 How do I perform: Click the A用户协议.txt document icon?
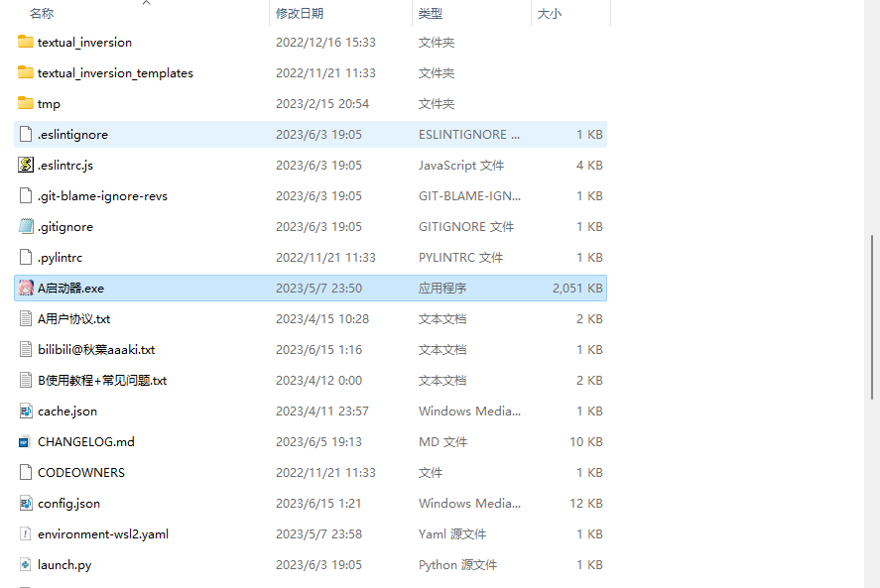[25, 318]
